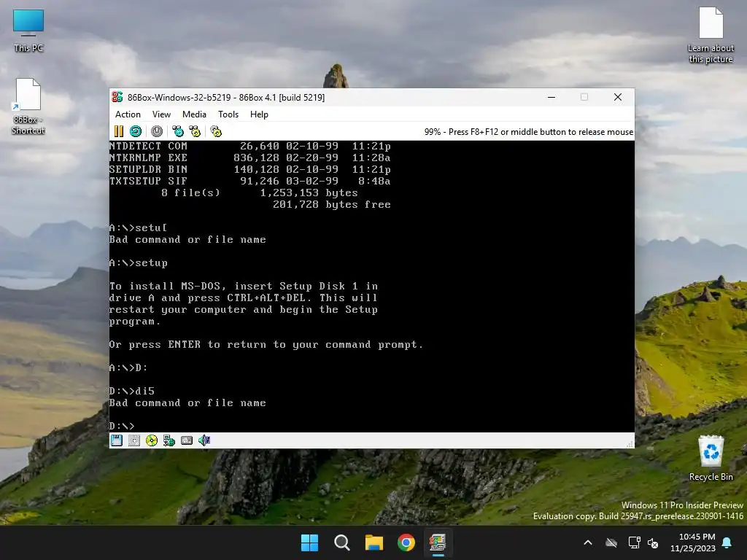
Task: Click the 'D:\>' prompt at bottom of emulator
Action: pos(122,426)
